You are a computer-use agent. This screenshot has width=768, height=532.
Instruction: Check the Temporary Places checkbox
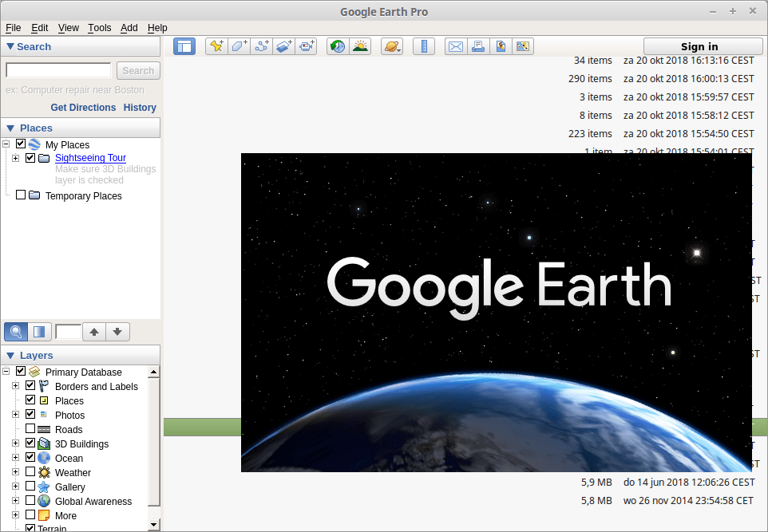pyautogui.click(x=21, y=195)
